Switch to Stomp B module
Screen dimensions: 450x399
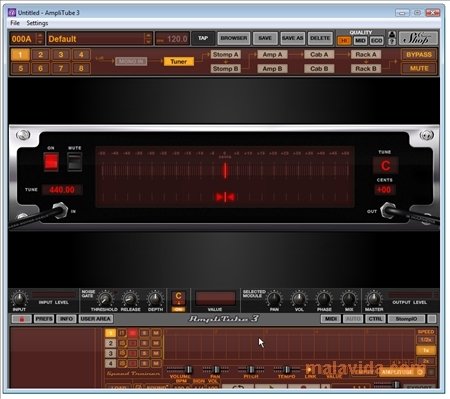tap(226, 69)
